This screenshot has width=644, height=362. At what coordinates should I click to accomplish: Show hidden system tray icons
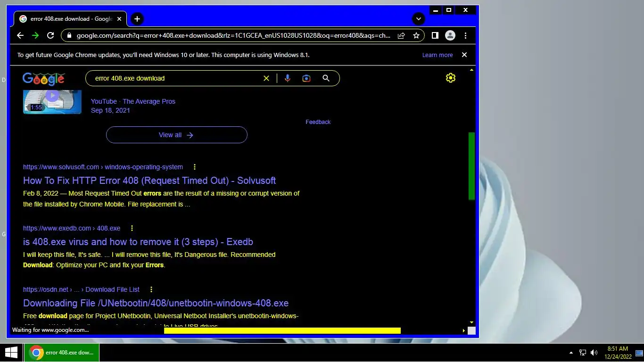pyautogui.click(x=571, y=353)
